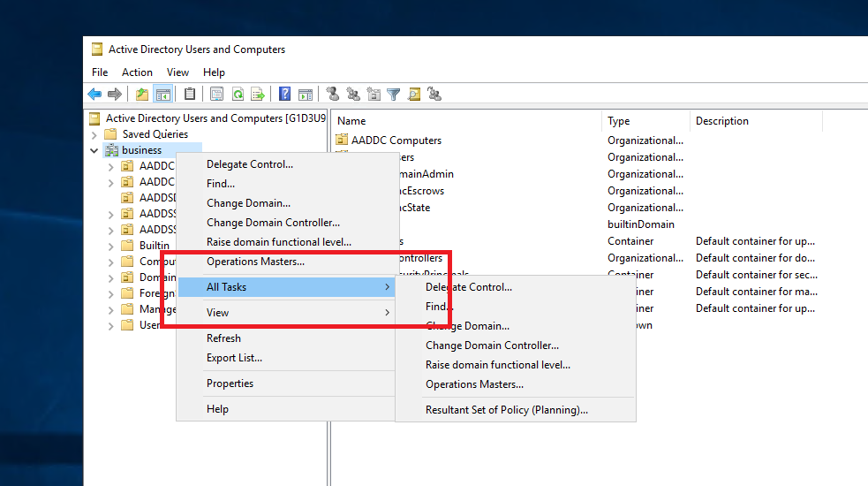Click the green Refresh toolbar icon
Screen dimensions: 868x486
pyautogui.click(x=238, y=95)
